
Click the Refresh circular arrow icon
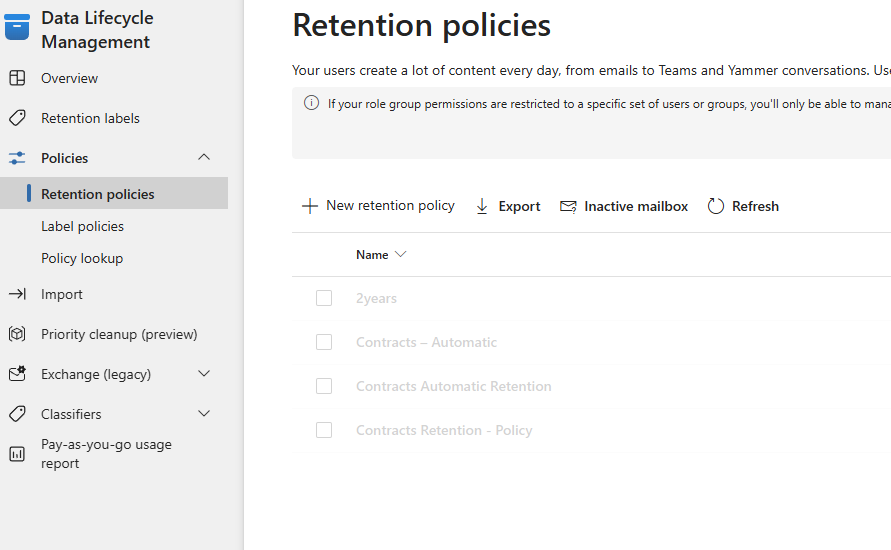point(716,206)
